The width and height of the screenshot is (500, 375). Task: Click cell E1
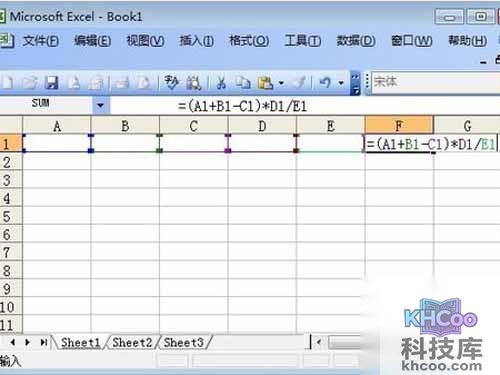pyautogui.click(x=331, y=144)
